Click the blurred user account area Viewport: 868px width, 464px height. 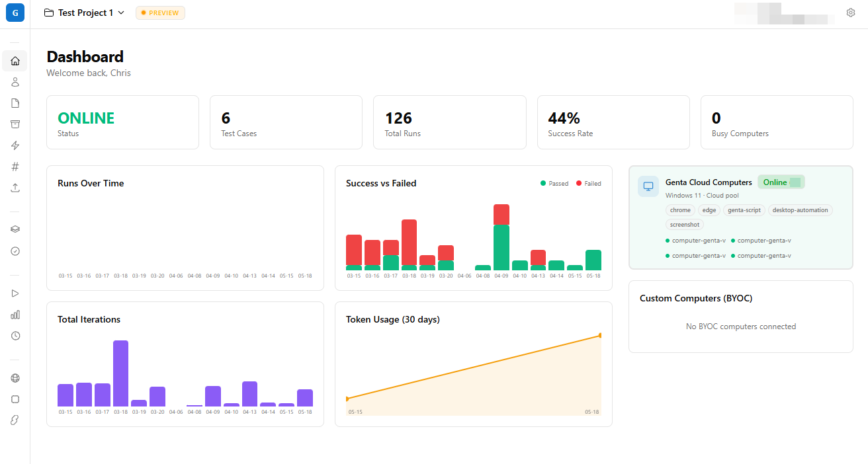click(785, 13)
